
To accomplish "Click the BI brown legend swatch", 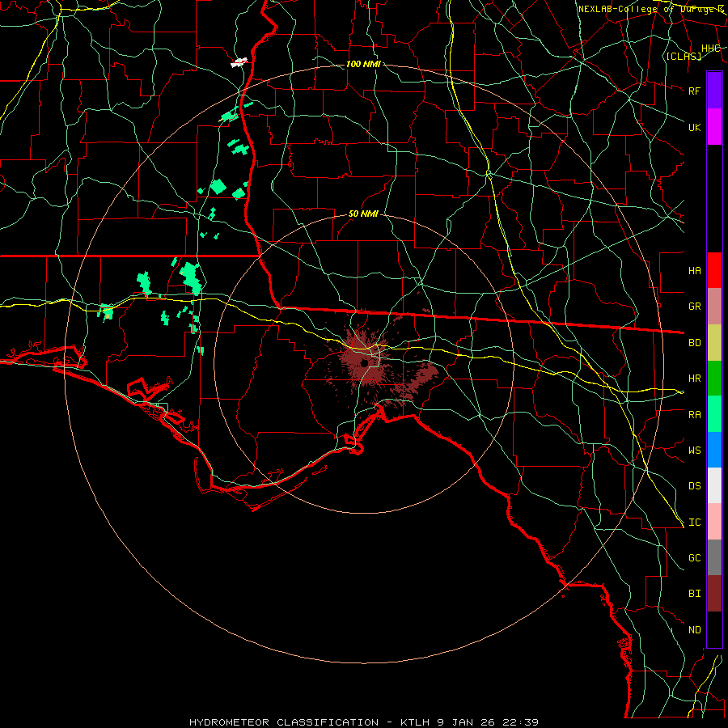I will pyautogui.click(x=714, y=594).
